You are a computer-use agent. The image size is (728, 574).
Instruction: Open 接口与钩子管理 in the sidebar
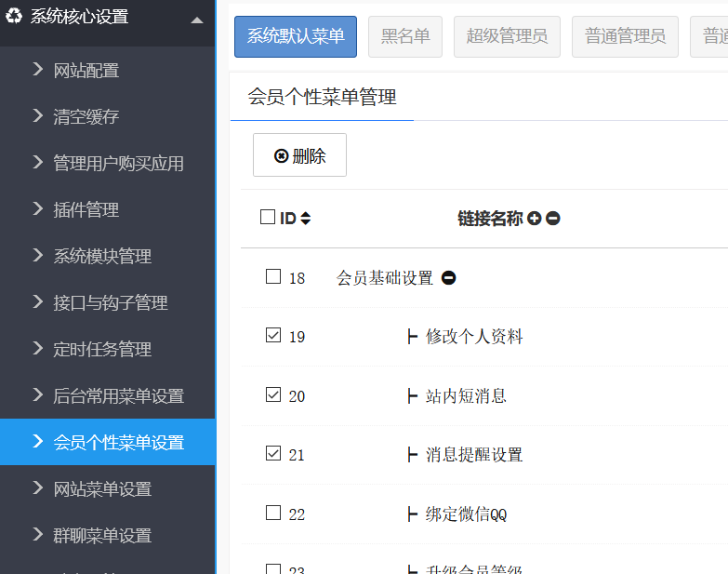[x=110, y=303]
